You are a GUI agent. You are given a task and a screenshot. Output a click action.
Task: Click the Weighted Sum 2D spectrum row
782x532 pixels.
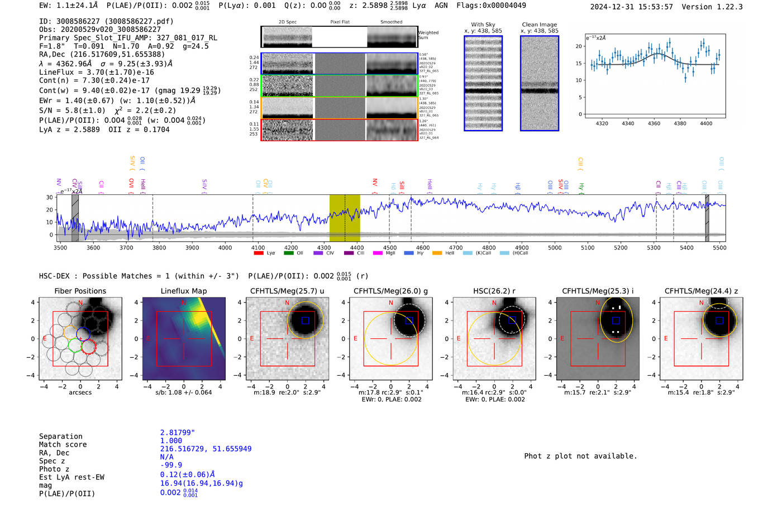pos(339,37)
